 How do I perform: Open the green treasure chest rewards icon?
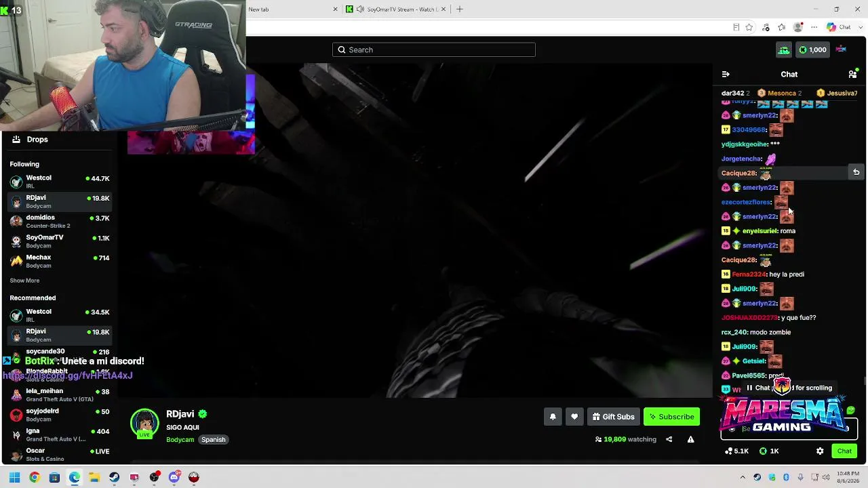pos(784,49)
